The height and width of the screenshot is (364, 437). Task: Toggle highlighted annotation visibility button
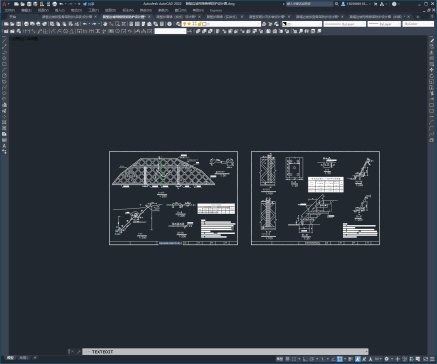tap(358, 359)
